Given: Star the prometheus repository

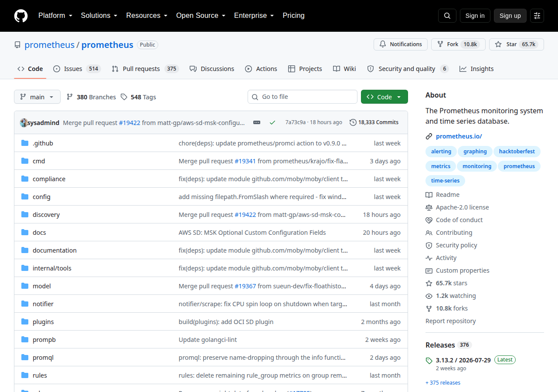Looking at the screenshot, I should click(517, 44).
